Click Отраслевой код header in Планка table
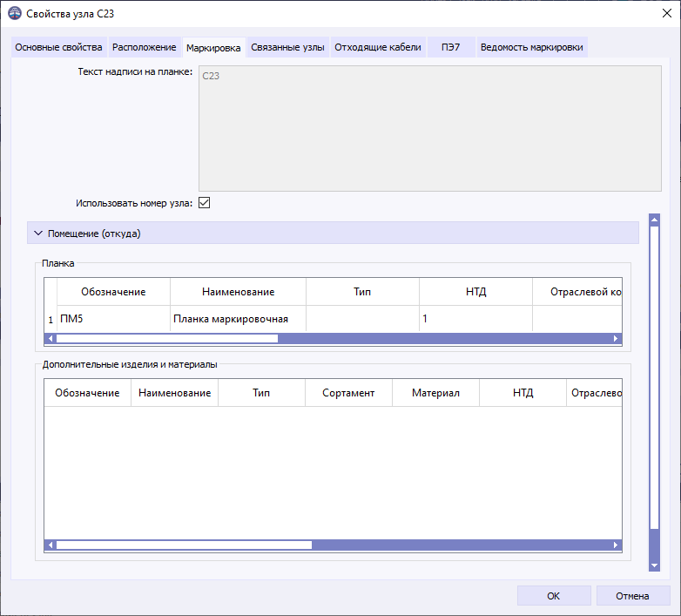 577,292
